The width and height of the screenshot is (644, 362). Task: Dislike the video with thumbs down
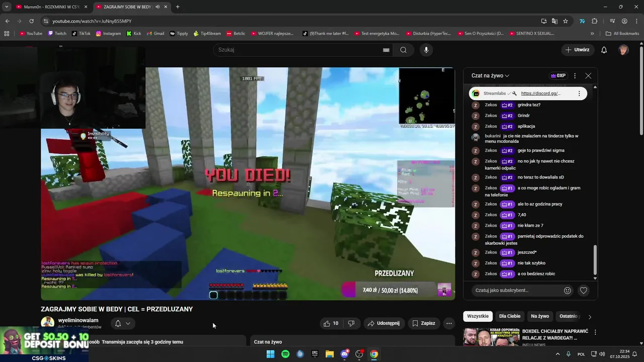351,323
